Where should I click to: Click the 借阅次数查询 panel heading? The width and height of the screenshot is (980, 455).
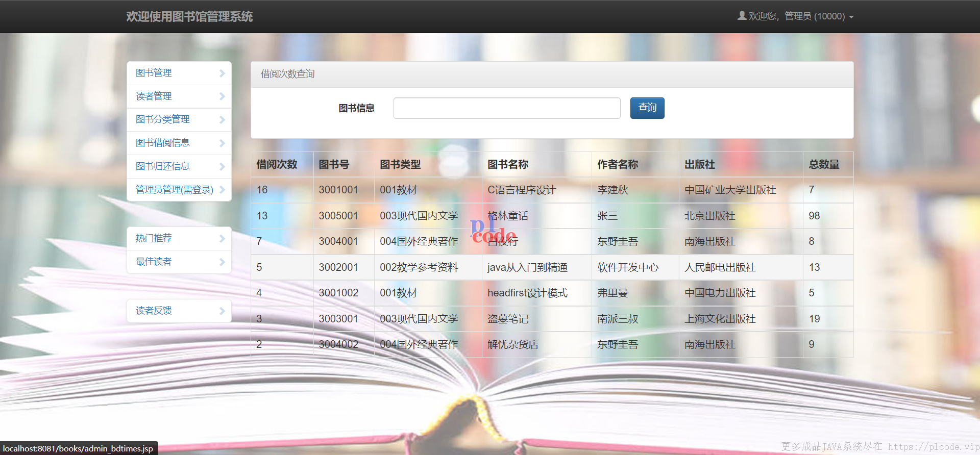[552, 74]
